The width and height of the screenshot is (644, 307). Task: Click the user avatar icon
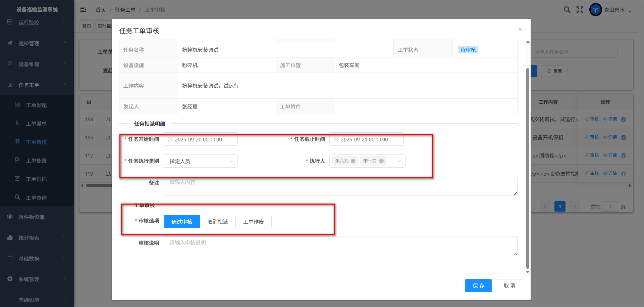point(595,10)
